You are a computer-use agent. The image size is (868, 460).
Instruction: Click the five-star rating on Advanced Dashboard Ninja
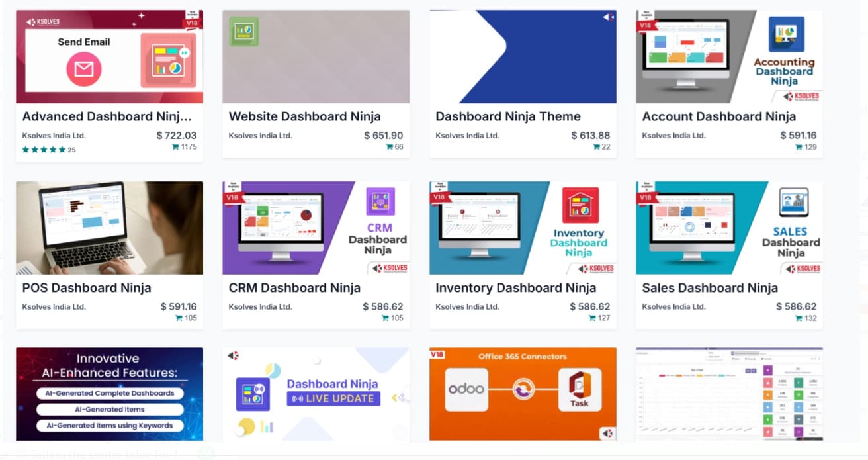coord(44,150)
